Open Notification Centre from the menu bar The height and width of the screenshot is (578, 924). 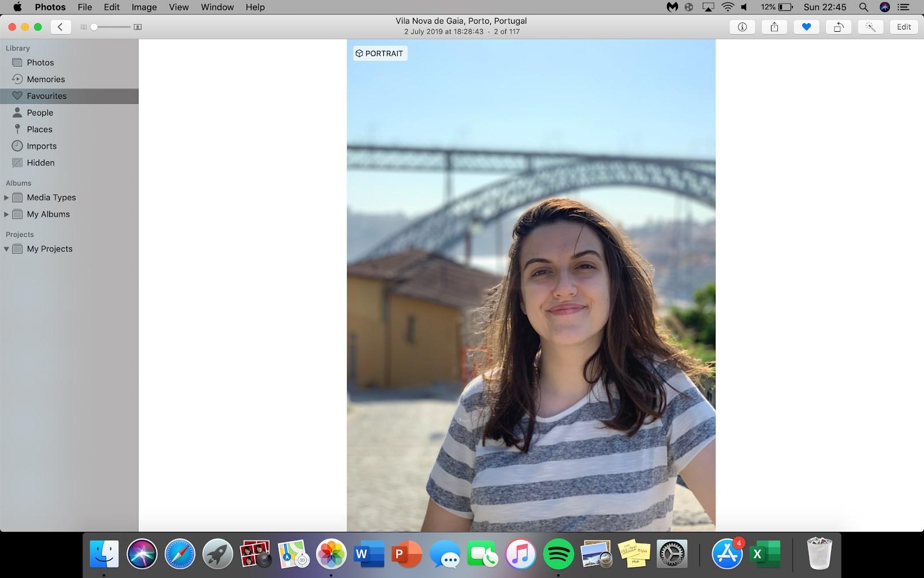coord(903,7)
